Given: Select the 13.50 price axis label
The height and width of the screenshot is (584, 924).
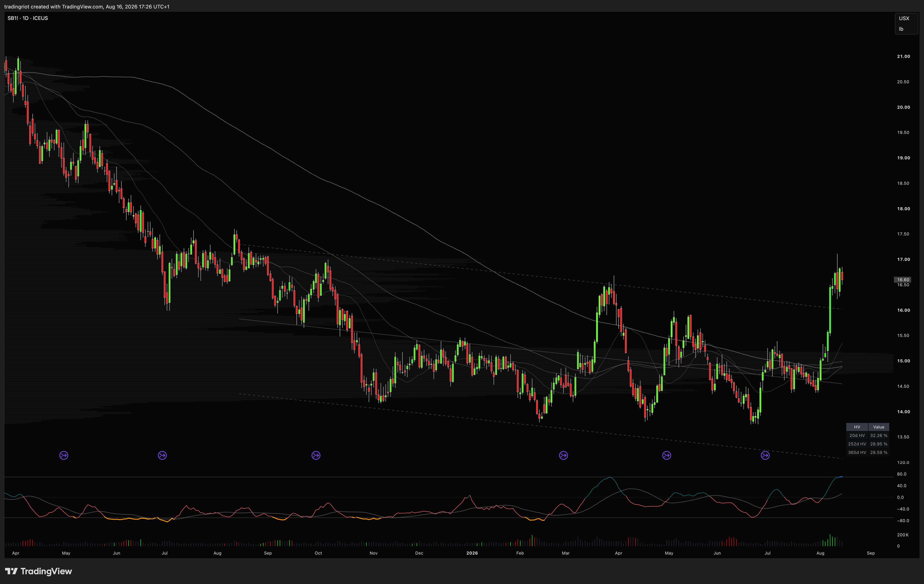Looking at the screenshot, I should (x=903, y=437).
